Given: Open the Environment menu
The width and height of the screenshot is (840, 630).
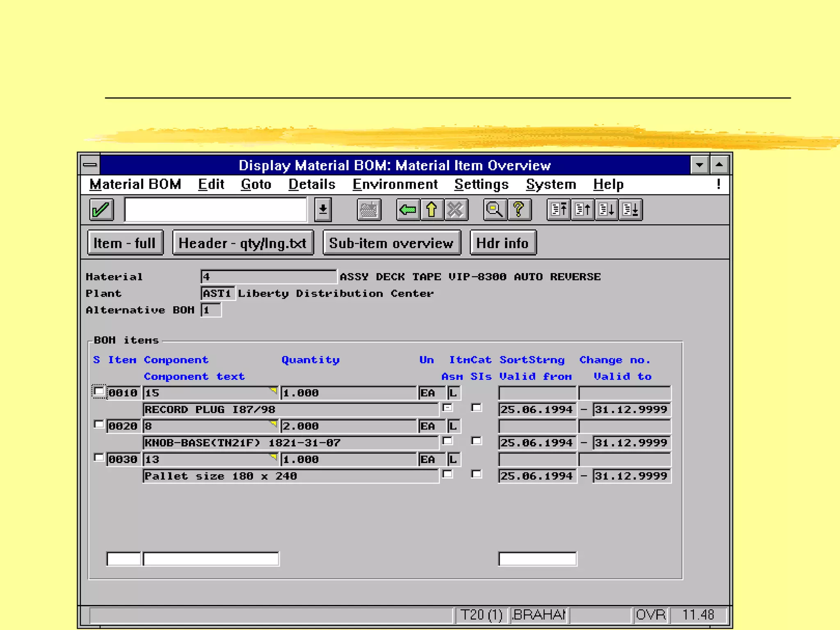Looking at the screenshot, I should click(395, 185).
